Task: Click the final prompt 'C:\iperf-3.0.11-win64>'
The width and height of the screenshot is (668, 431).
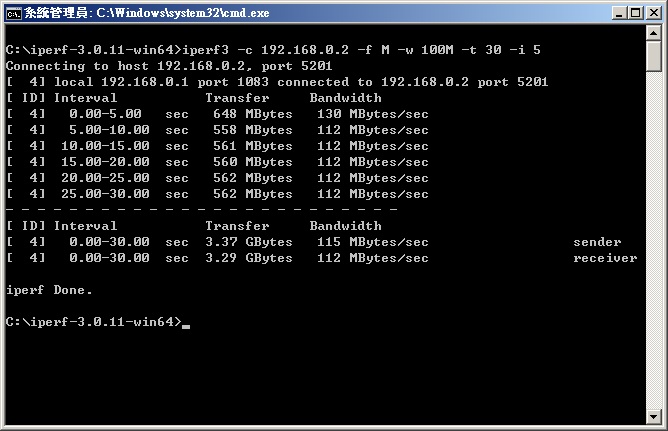Action: (94, 322)
